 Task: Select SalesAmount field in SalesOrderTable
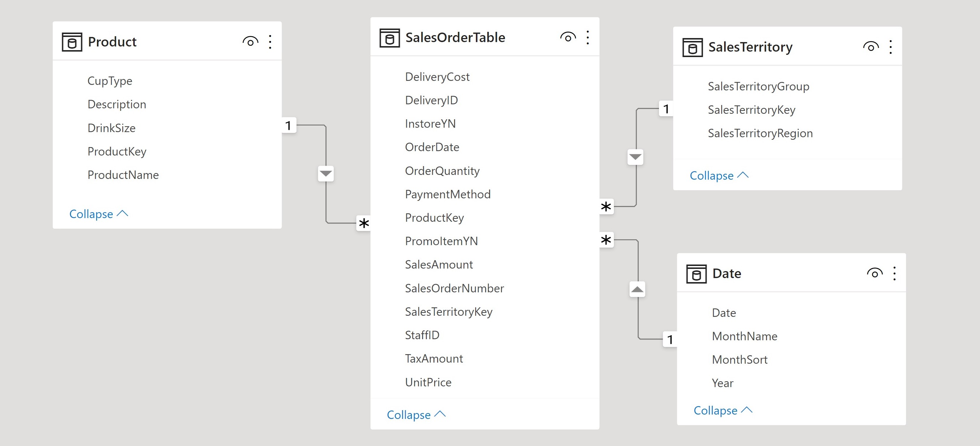(x=439, y=265)
